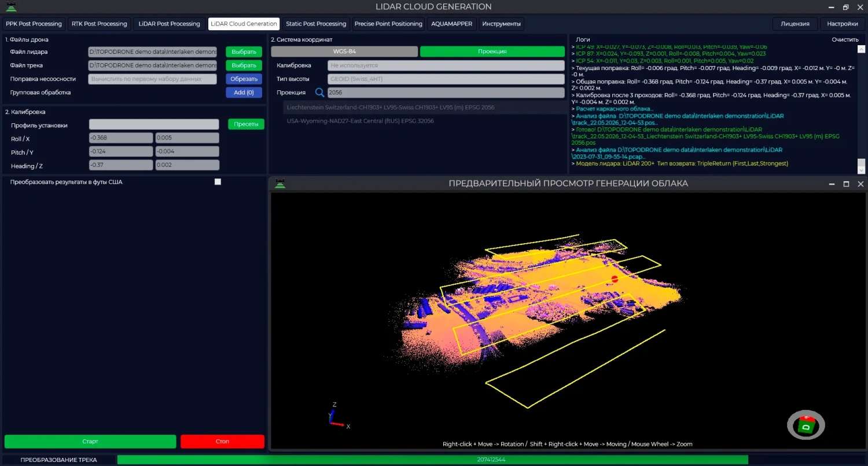This screenshot has width=868, height=466.
Task: Click the Pitch -0.124 value field
Action: pyautogui.click(x=121, y=152)
